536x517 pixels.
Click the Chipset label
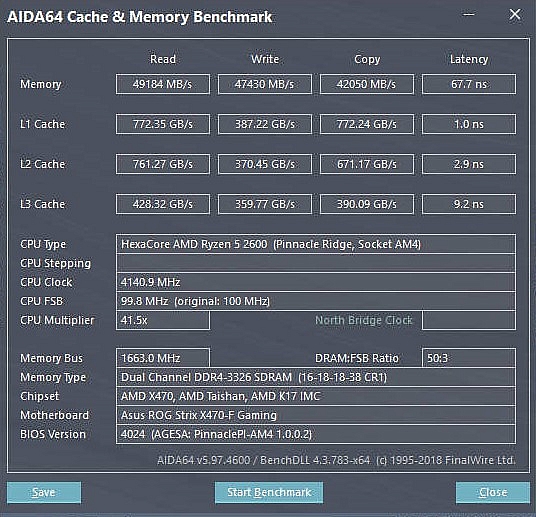click(x=39, y=396)
